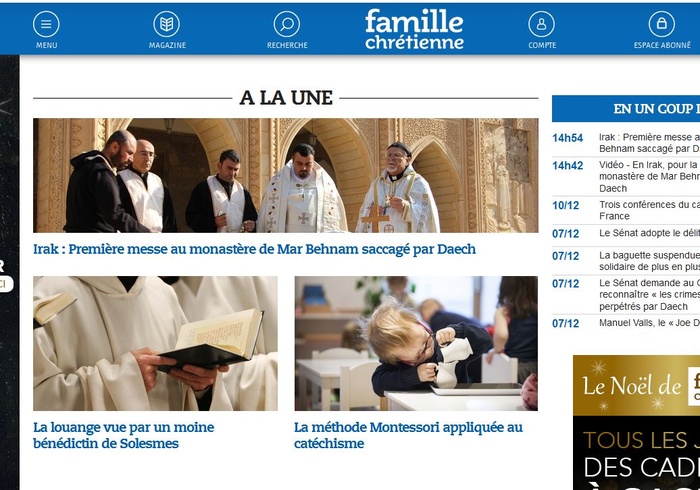Image resolution: width=700 pixels, height=490 pixels.
Task: Open the Mar Behnam monastery headline article
Action: (x=254, y=249)
